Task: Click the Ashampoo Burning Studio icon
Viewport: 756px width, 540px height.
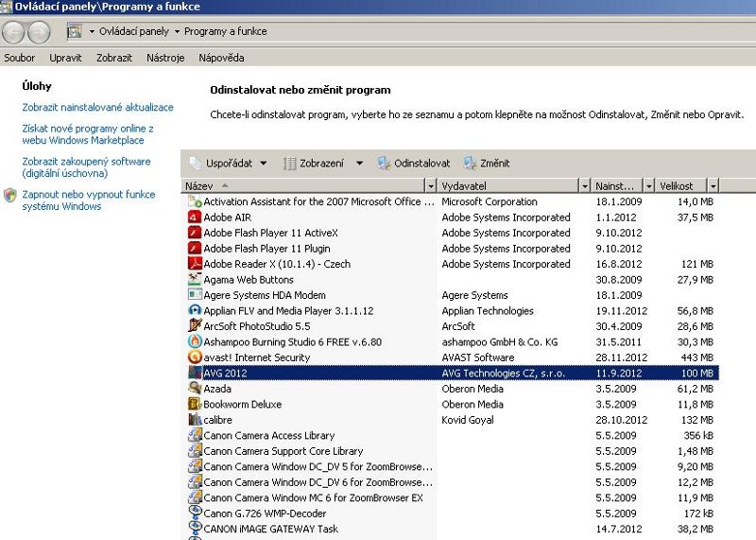Action: coord(196,341)
